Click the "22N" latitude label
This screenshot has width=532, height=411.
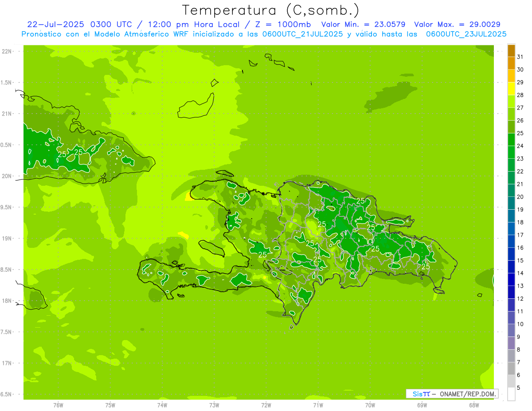7,51
